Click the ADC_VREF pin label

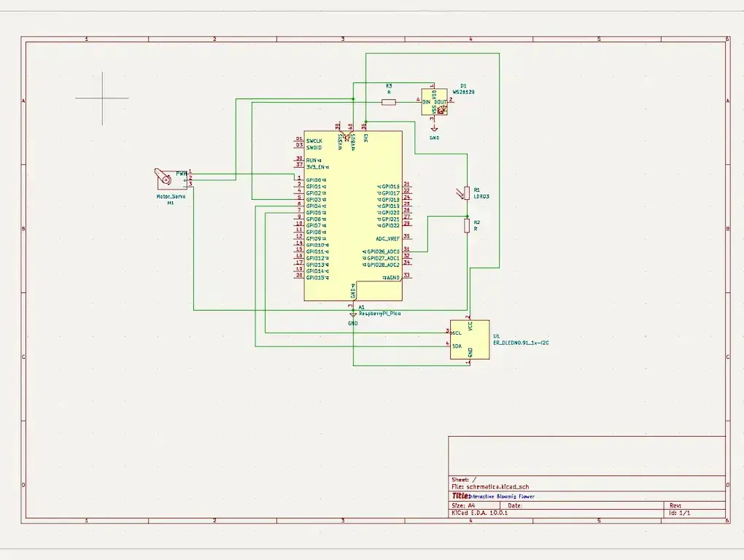pos(388,239)
